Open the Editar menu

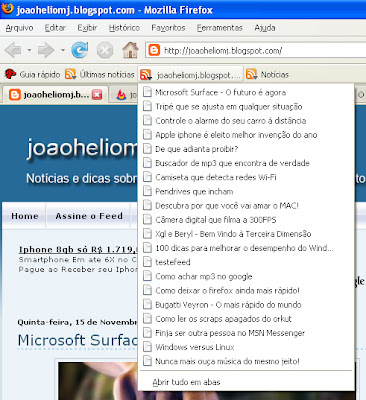[x=55, y=28]
